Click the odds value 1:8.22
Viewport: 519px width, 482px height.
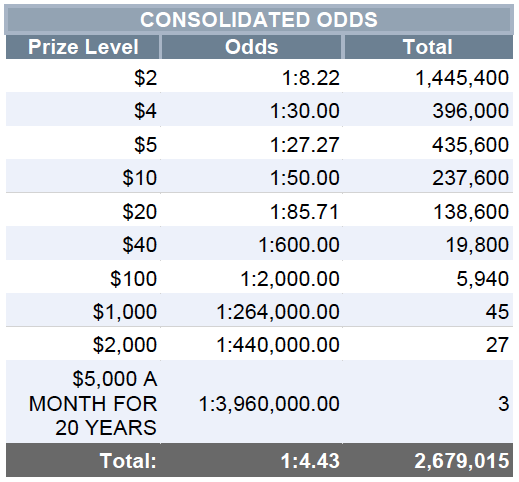pyautogui.click(x=311, y=78)
